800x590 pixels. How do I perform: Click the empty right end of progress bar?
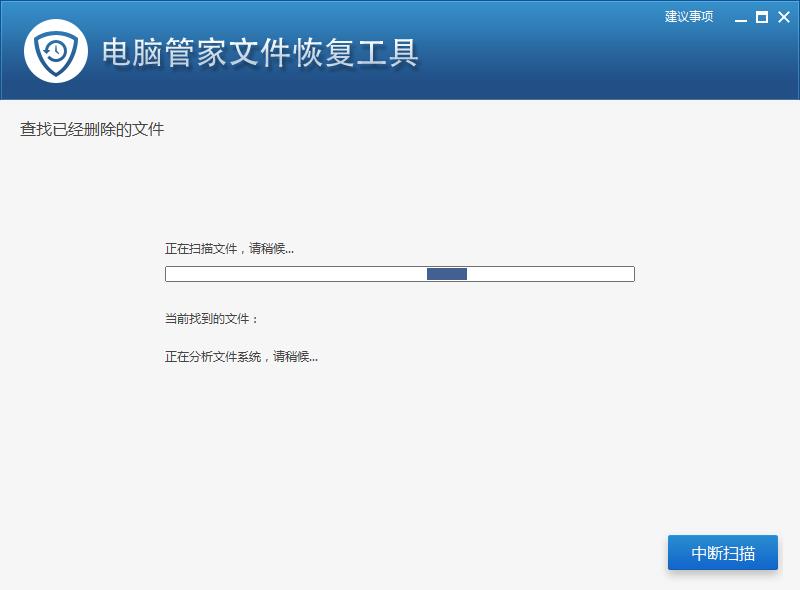(600, 274)
